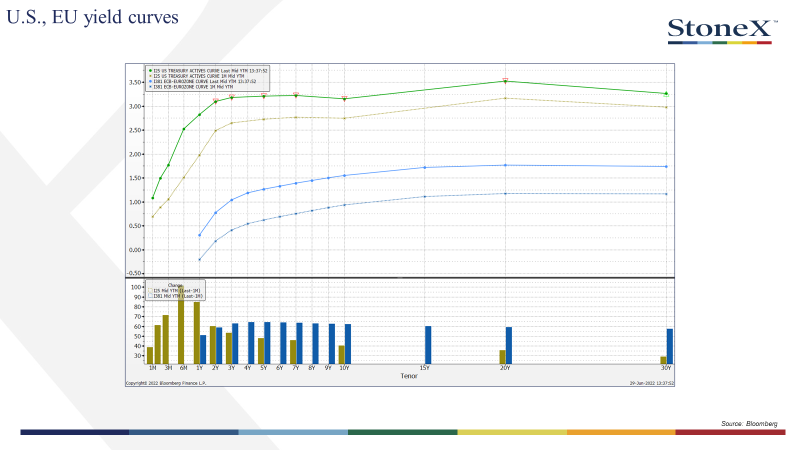Image resolution: width=800 pixels, height=450 pixels.
Task: Click the '20Y' tenor axis label
Action: (505, 368)
